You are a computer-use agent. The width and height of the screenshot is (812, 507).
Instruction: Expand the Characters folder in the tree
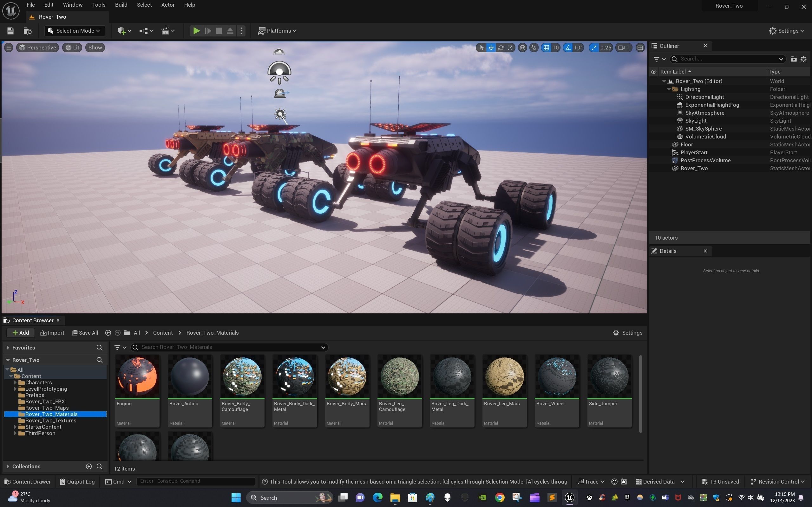(x=15, y=382)
